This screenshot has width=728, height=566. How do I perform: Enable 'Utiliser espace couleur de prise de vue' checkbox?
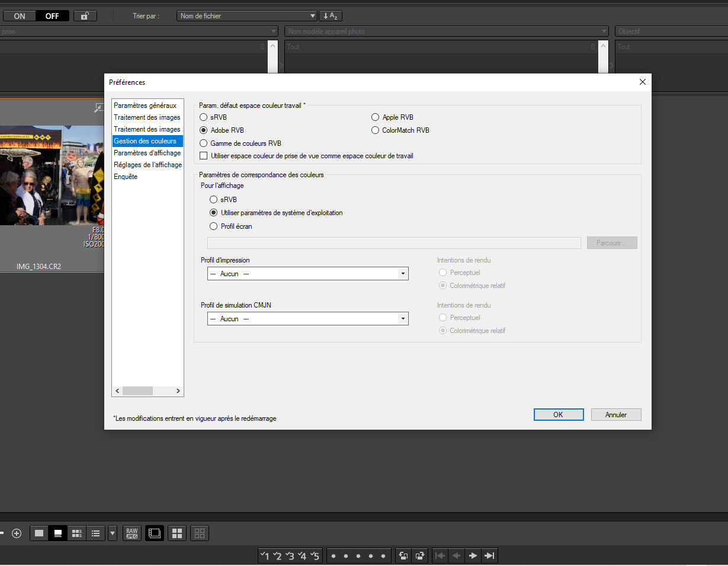204,156
